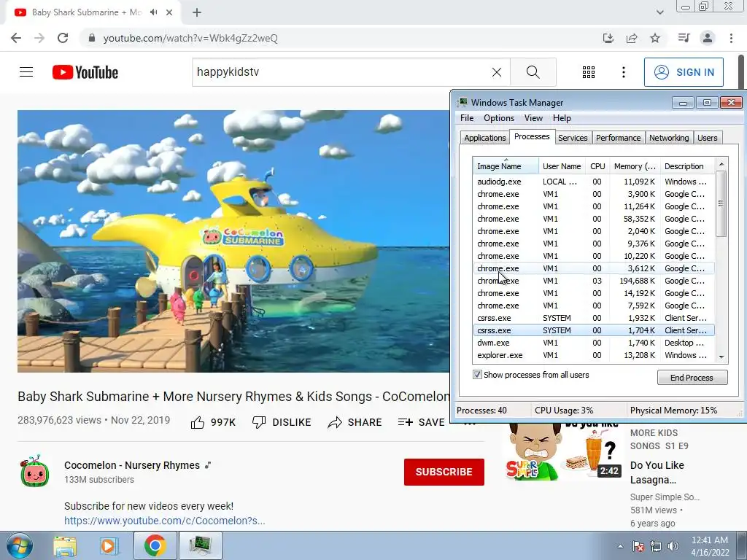This screenshot has width=747, height=560.
Task: Click SAVE to playlist button
Action: [421, 422]
